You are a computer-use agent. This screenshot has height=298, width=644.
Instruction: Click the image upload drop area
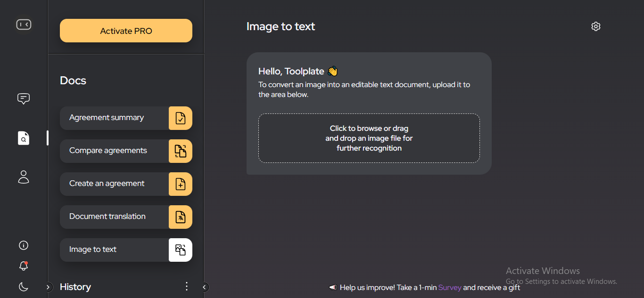pos(369,138)
